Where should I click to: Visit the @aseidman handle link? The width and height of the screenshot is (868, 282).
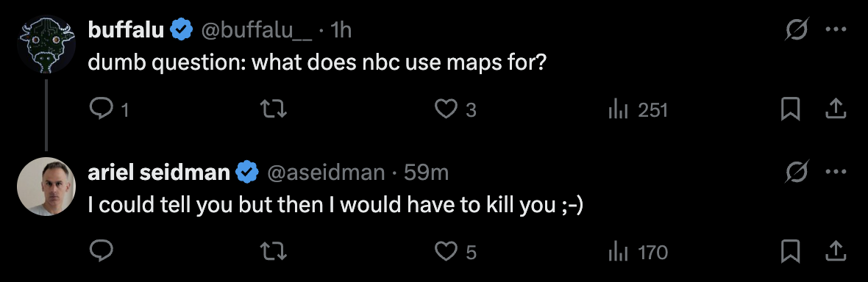(x=325, y=173)
